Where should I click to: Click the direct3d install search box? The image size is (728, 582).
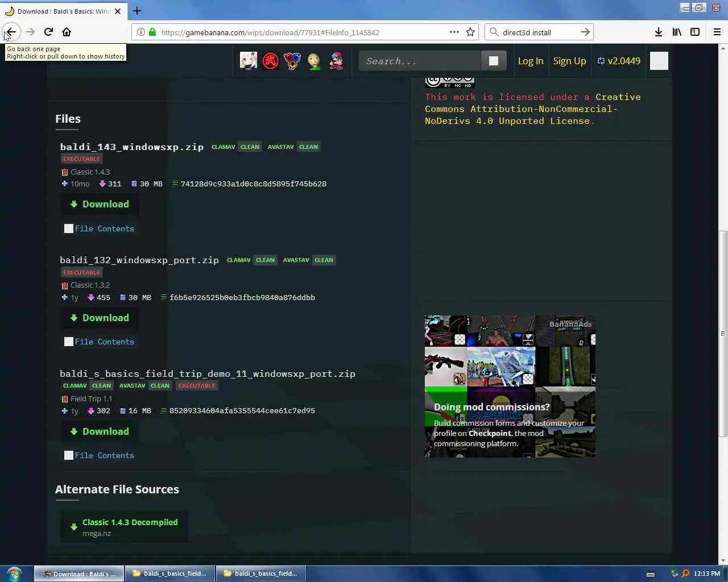tap(538, 32)
